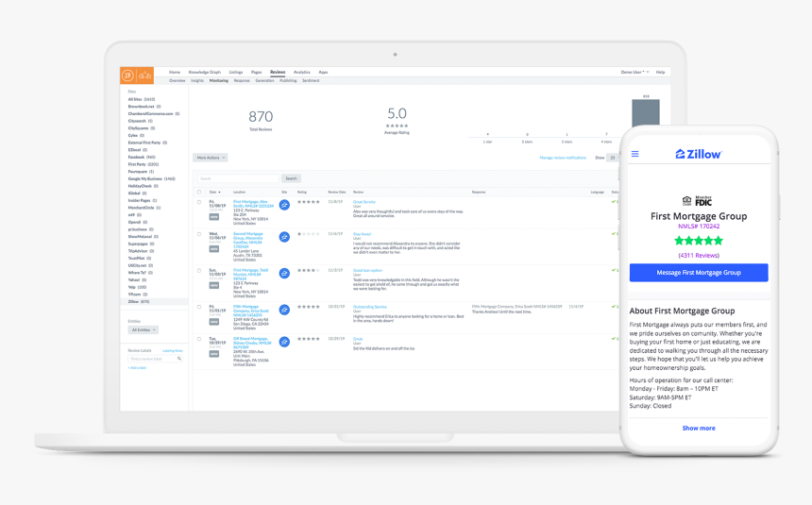Switch to the Response sub-tab
This screenshot has width=812, height=505.
pyautogui.click(x=242, y=81)
